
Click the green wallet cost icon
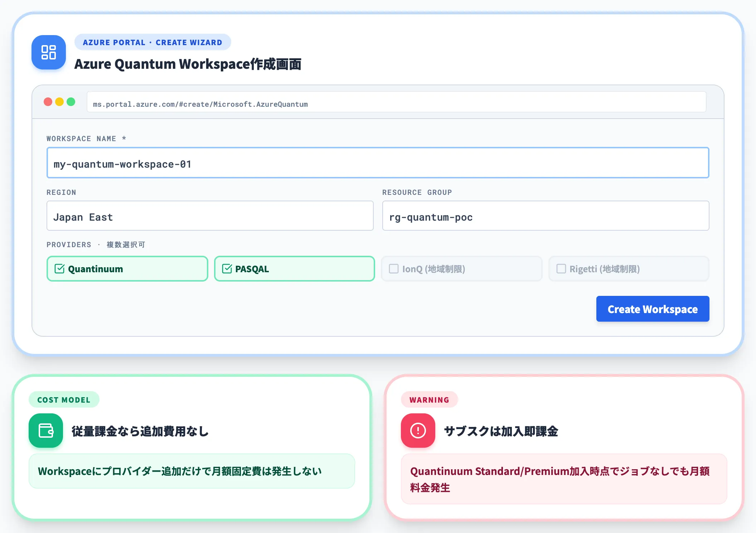click(x=46, y=431)
